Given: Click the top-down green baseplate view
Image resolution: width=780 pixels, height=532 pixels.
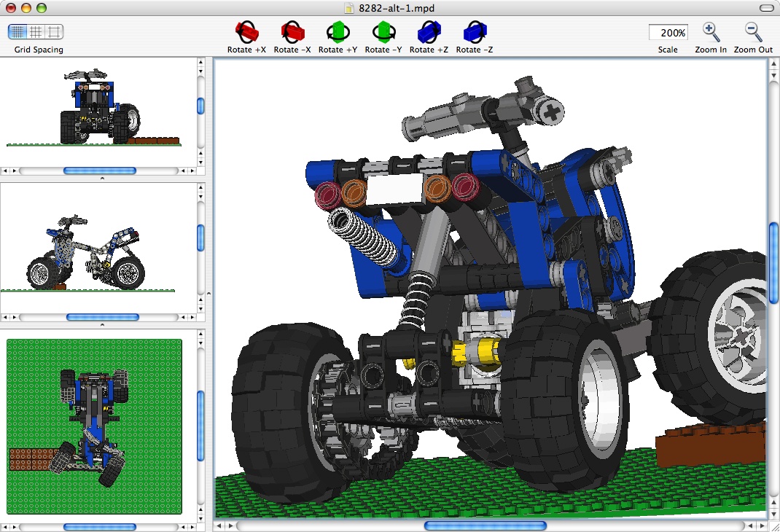Looking at the screenshot, I should pos(94,426).
